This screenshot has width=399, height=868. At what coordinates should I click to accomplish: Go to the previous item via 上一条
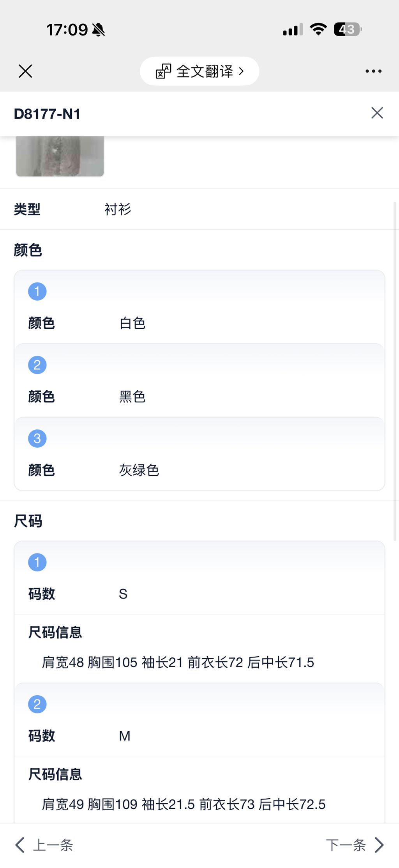coord(53,845)
